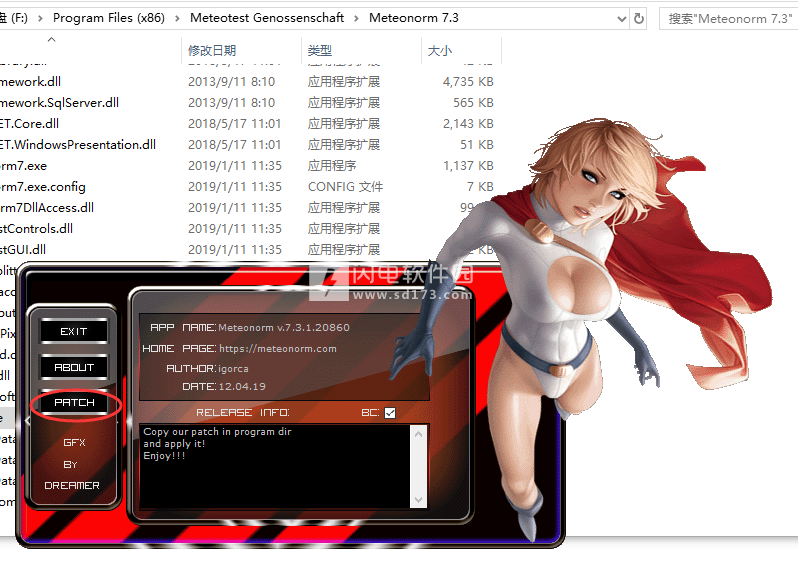Click the 2,143 KB size cell
Image resolution: width=798 pixels, height=563 pixels.
(x=468, y=124)
